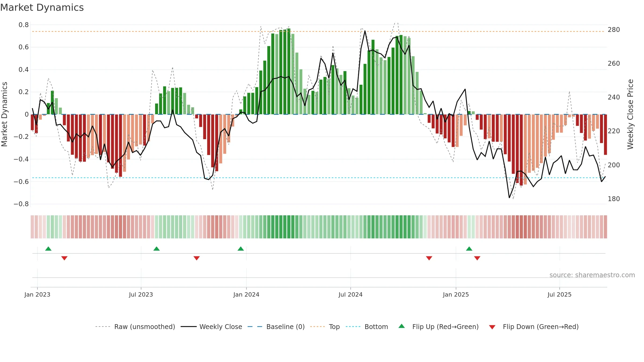Toggle the Bottom legend entry

[367, 327]
